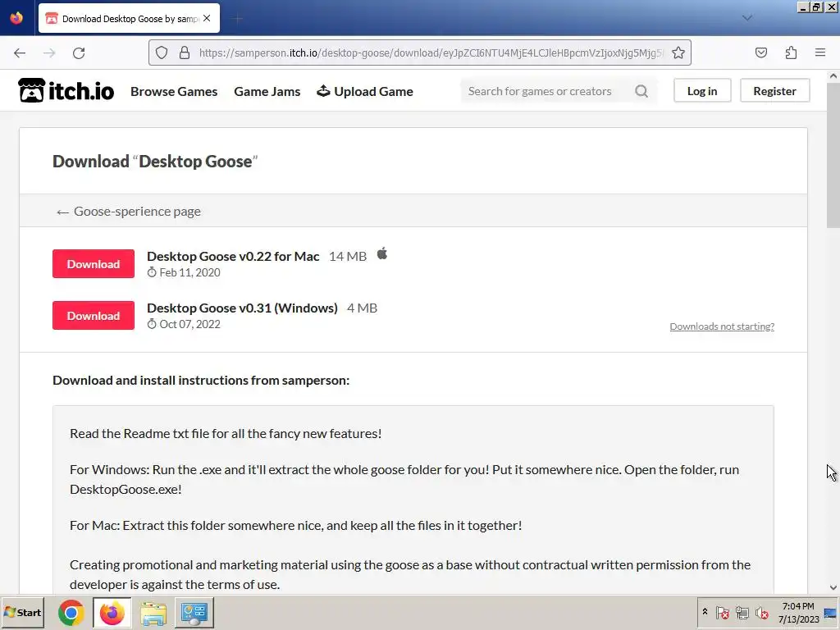The image size is (840, 630).
Task: Go to Upload Game
Action: (365, 92)
